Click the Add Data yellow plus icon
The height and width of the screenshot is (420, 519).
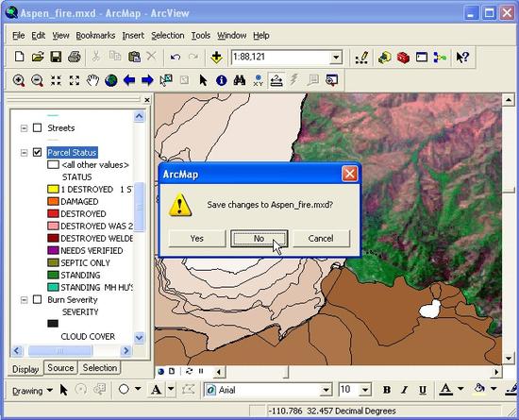click(x=216, y=57)
